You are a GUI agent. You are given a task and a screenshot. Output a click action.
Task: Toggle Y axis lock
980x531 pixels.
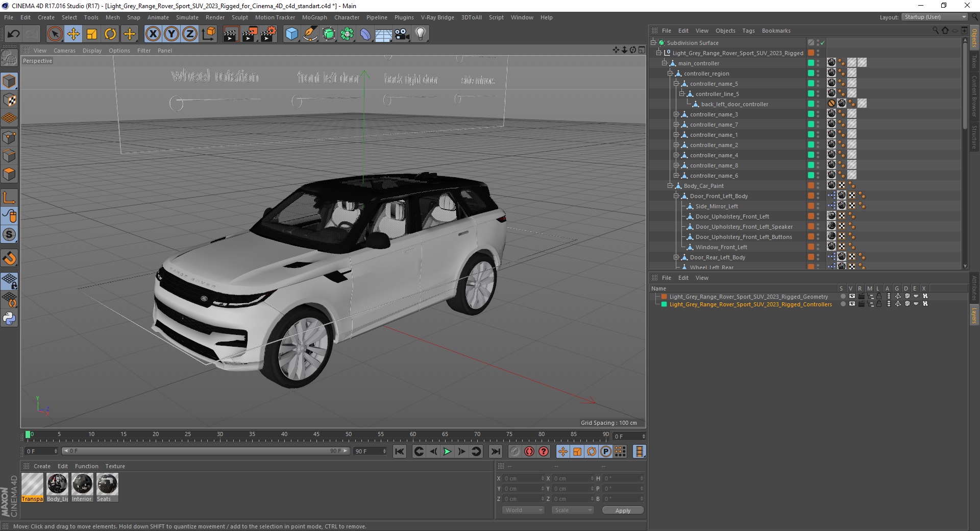(x=171, y=34)
